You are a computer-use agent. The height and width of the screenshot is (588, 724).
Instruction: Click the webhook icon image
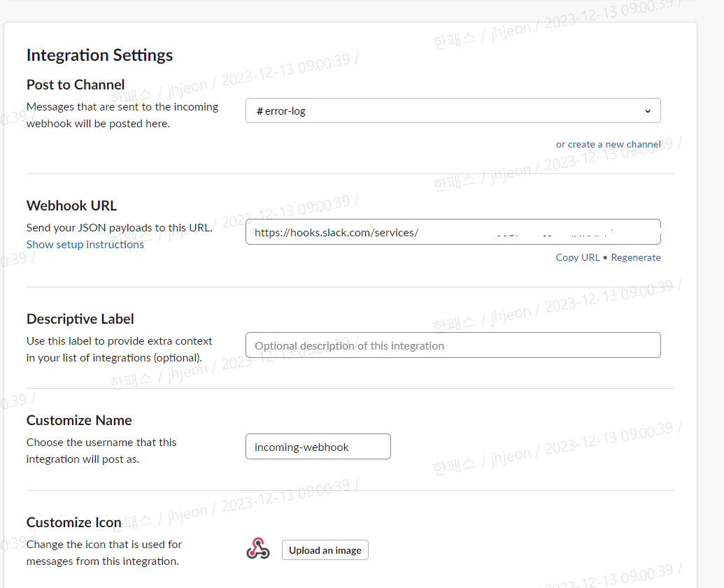pos(257,548)
